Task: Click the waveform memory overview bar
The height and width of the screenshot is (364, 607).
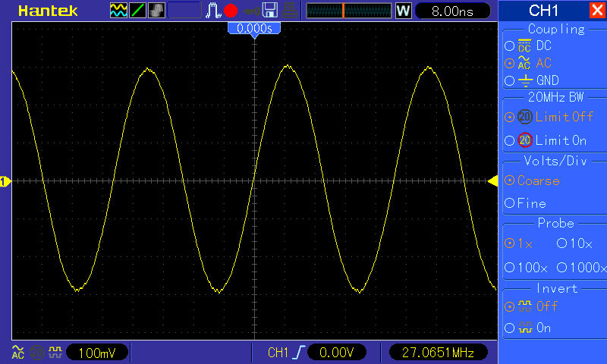Action: click(x=348, y=11)
